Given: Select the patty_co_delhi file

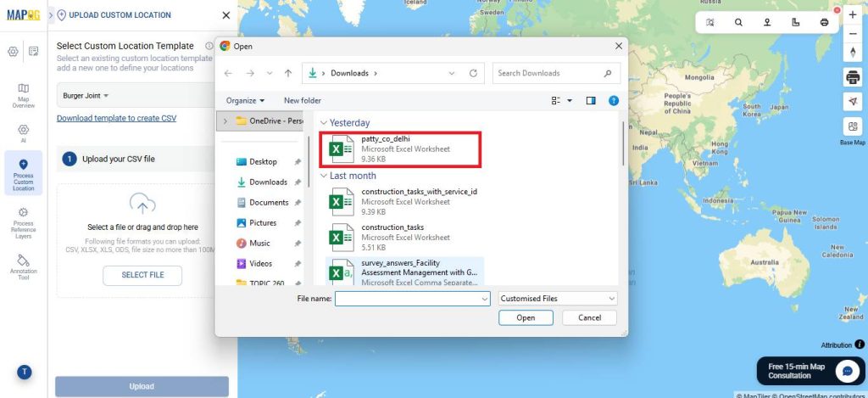Looking at the screenshot, I should [400, 149].
